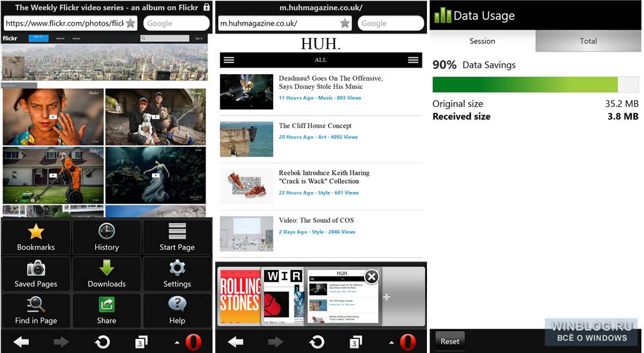Open lawnmower Segway video thumbnail
644x353 pixels.
coord(53,175)
